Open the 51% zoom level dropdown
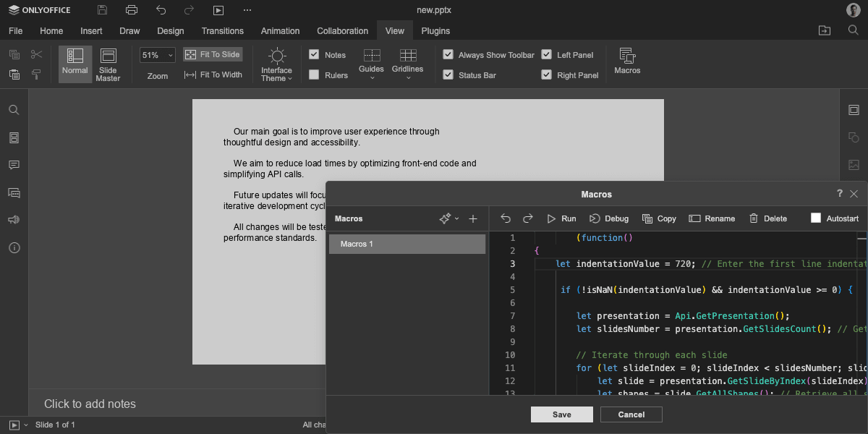Viewport: 868px width, 434px height. 158,55
